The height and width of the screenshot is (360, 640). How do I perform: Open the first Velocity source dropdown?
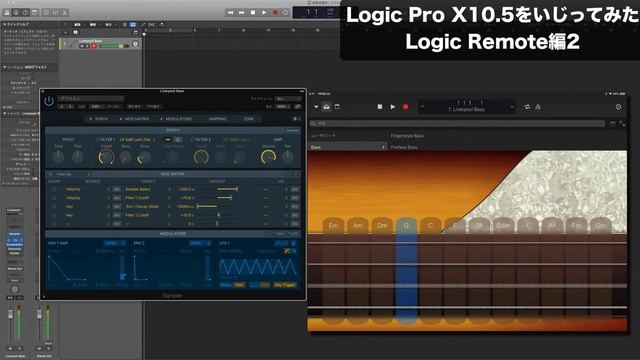[87, 189]
